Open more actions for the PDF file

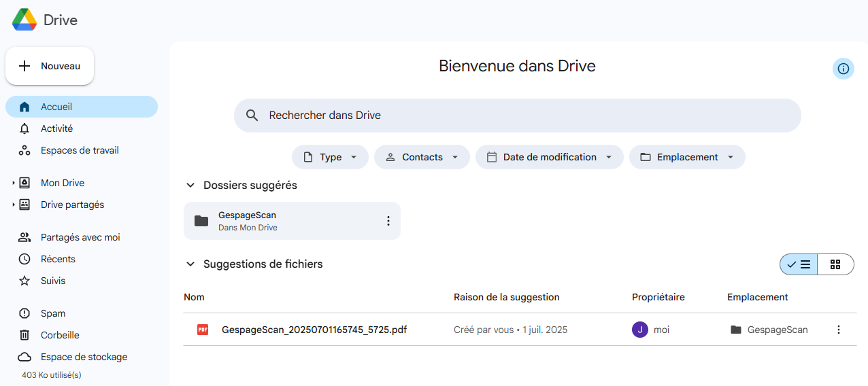tap(839, 330)
